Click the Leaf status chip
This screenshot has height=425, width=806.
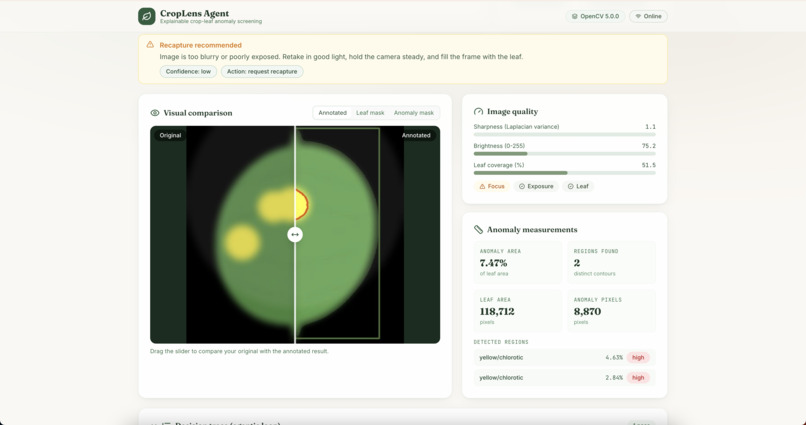pyautogui.click(x=578, y=187)
